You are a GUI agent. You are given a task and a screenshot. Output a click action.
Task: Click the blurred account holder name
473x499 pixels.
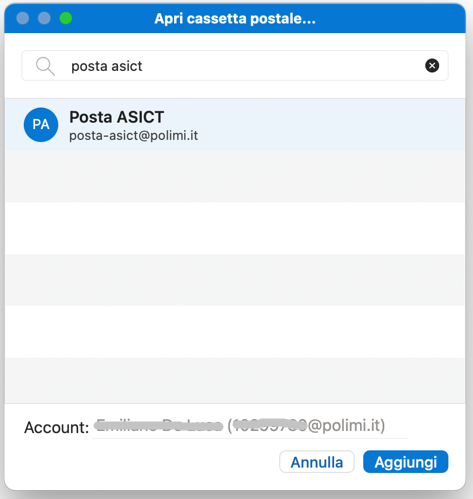159,425
